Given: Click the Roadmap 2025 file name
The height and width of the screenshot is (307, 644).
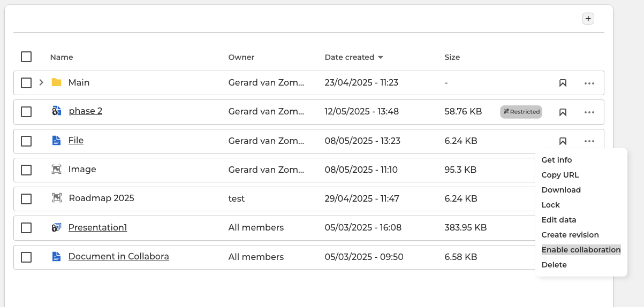Looking at the screenshot, I should (x=102, y=198).
